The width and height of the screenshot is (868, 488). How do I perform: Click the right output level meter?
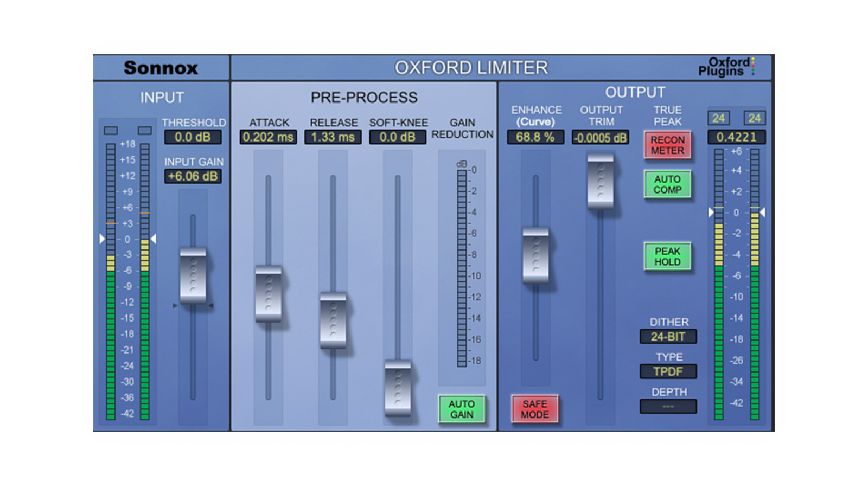point(755,284)
